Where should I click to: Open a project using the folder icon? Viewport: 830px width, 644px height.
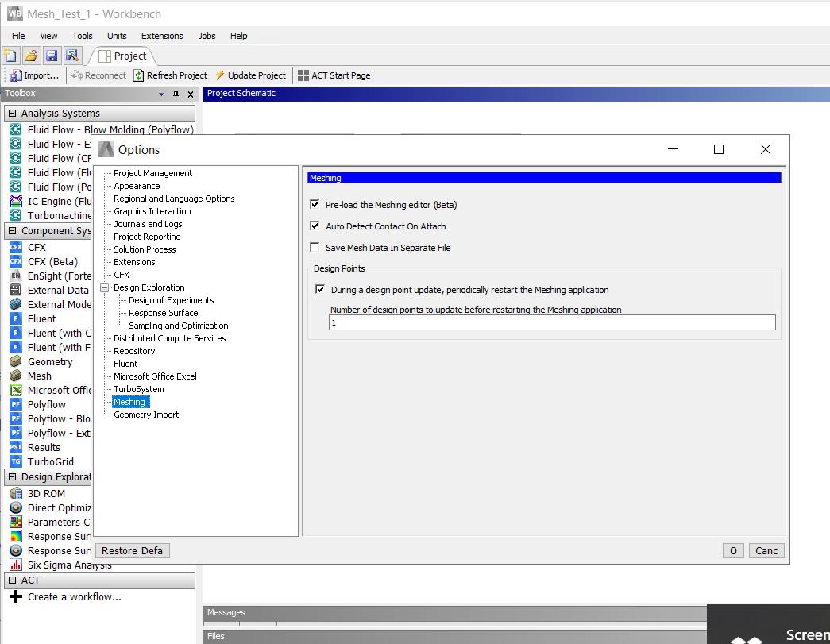click(30, 56)
